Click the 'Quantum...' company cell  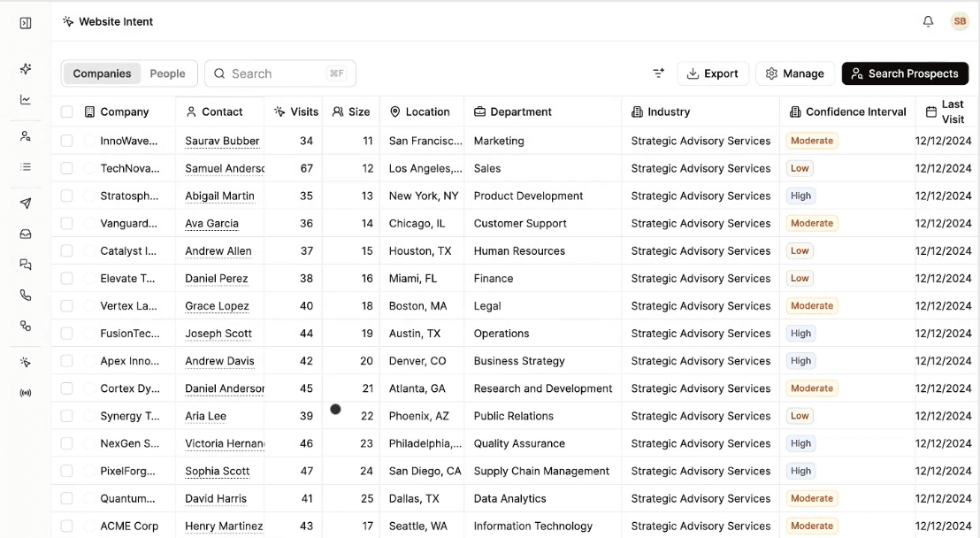click(x=127, y=498)
